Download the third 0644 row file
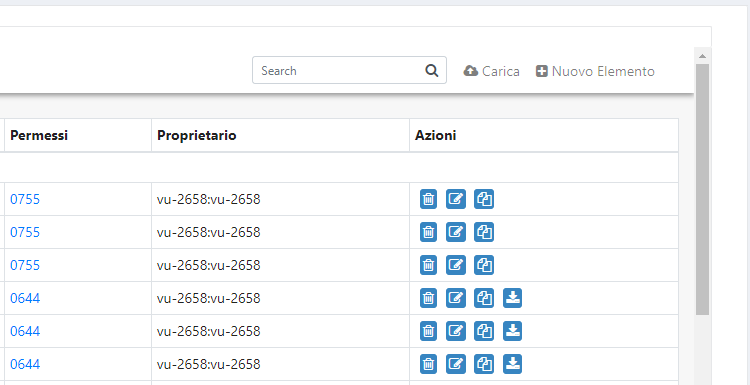Screen dimensions: 750x385 pyautogui.click(x=512, y=364)
